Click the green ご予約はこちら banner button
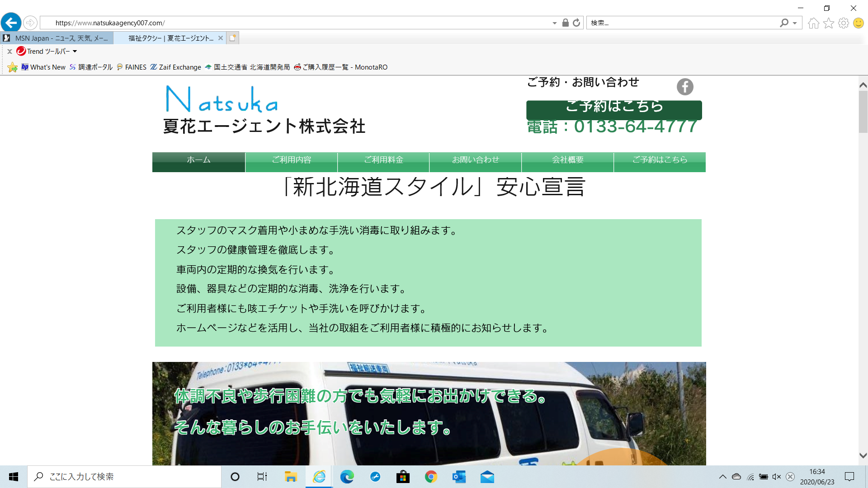Image resolution: width=868 pixels, height=488 pixels. (614, 110)
